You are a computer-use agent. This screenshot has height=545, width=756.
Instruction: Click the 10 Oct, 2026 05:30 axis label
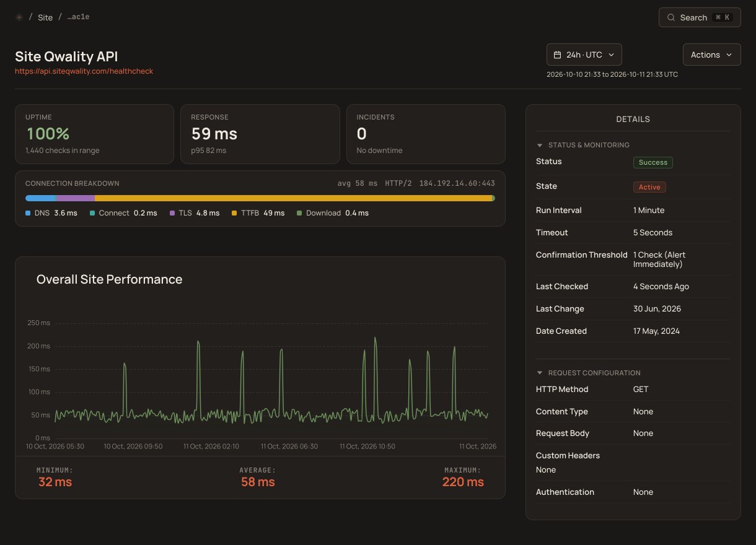[x=55, y=446]
